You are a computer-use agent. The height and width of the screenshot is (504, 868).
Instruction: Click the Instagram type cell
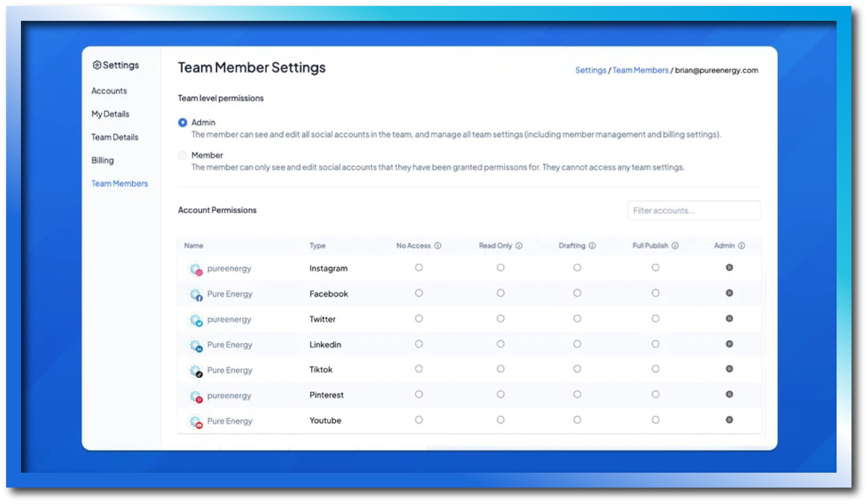coord(328,268)
